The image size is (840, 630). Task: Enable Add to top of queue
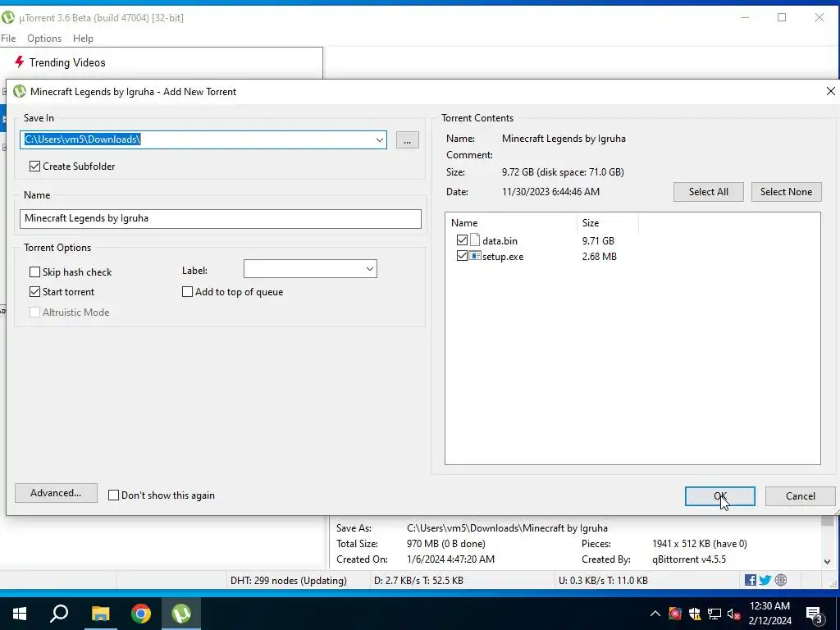pyautogui.click(x=188, y=292)
